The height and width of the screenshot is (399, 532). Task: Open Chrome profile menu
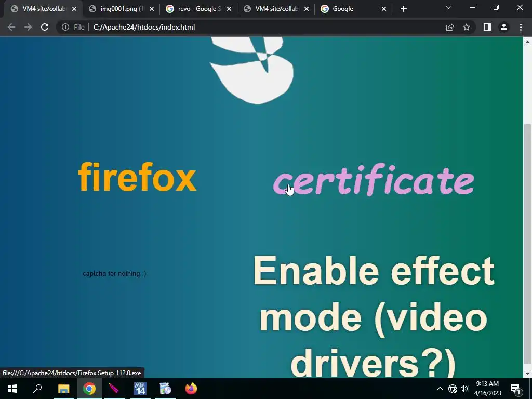[504, 27]
